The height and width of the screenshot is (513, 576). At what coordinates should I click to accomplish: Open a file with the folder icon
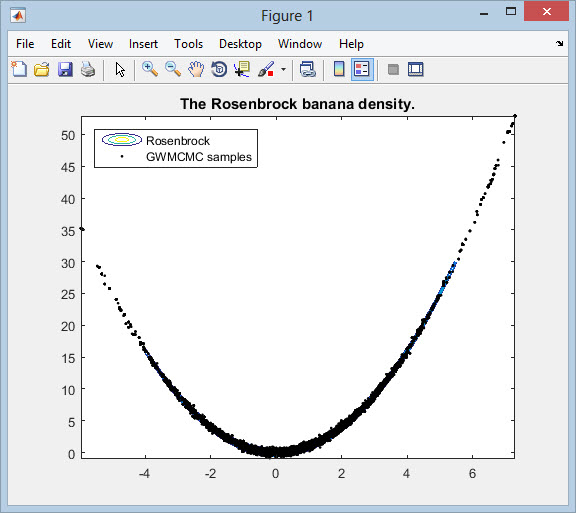[42, 69]
